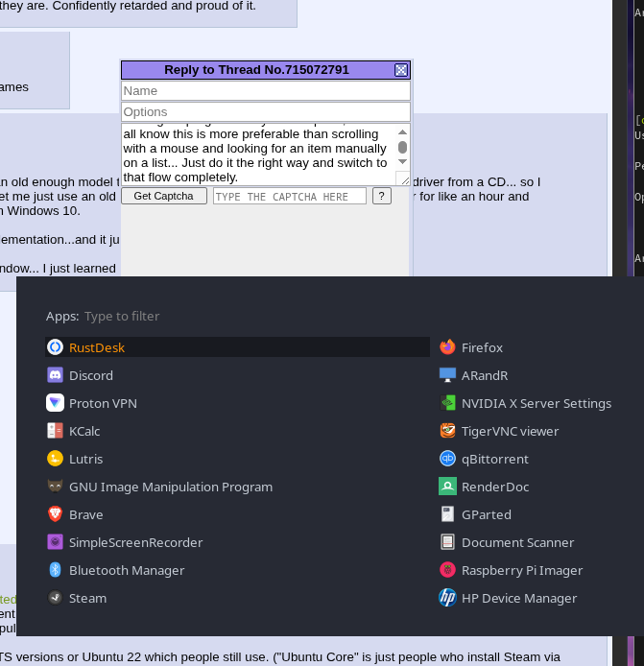Click the comment box scroll down arrow
This screenshot has width=644, height=666.
tap(402, 162)
